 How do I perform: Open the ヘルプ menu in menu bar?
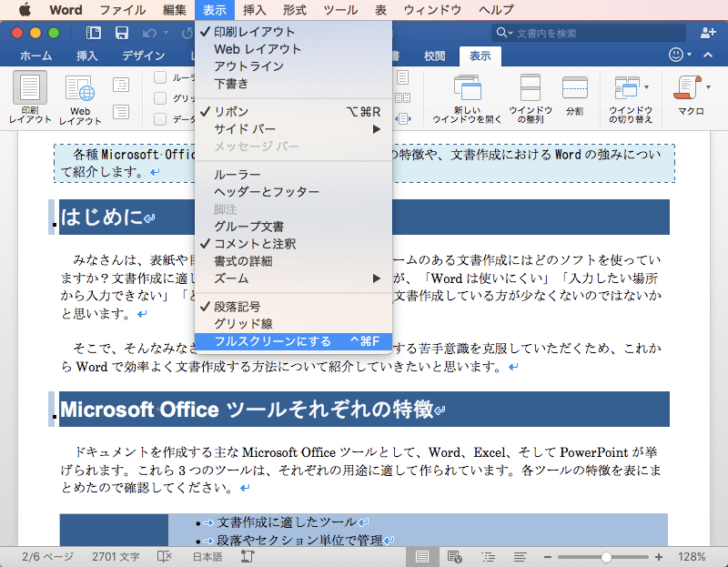496,10
